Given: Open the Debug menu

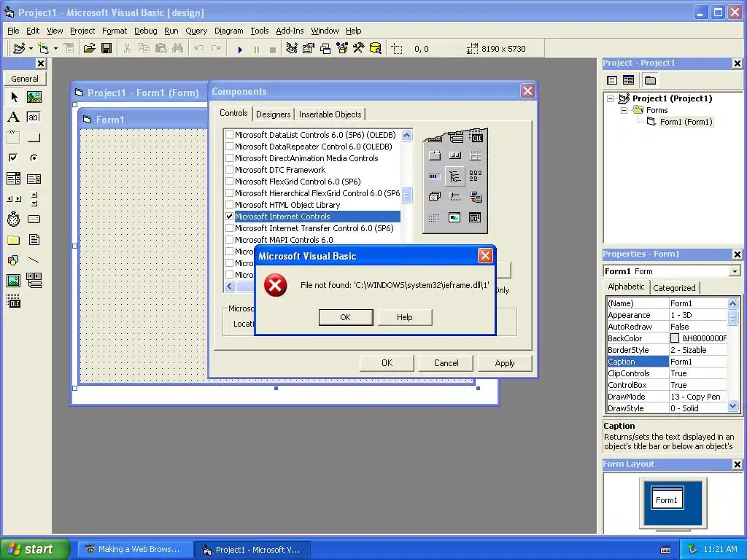Looking at the screenshot, I should click(x=145, y=31).
